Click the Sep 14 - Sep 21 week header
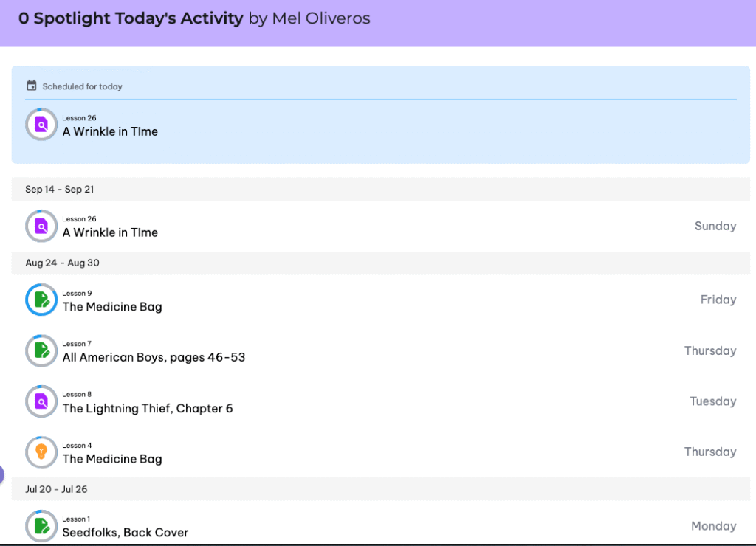 (60, 189)
